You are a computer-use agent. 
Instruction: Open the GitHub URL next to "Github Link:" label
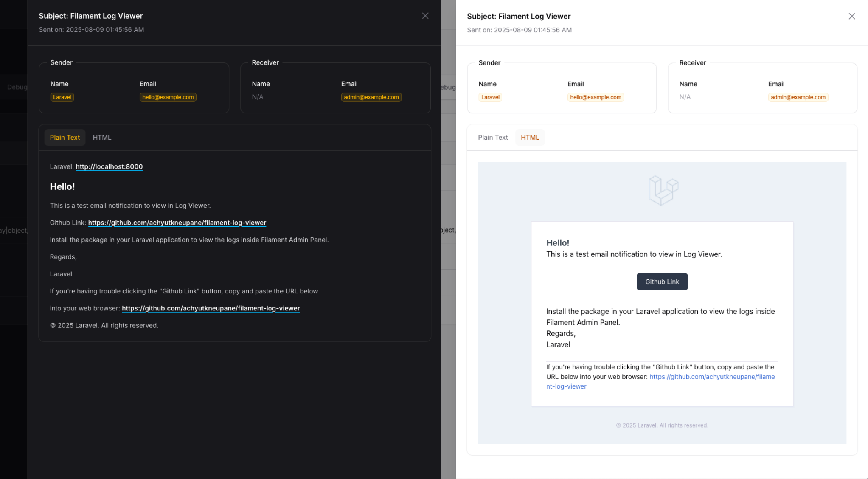[x=177, y=223]
